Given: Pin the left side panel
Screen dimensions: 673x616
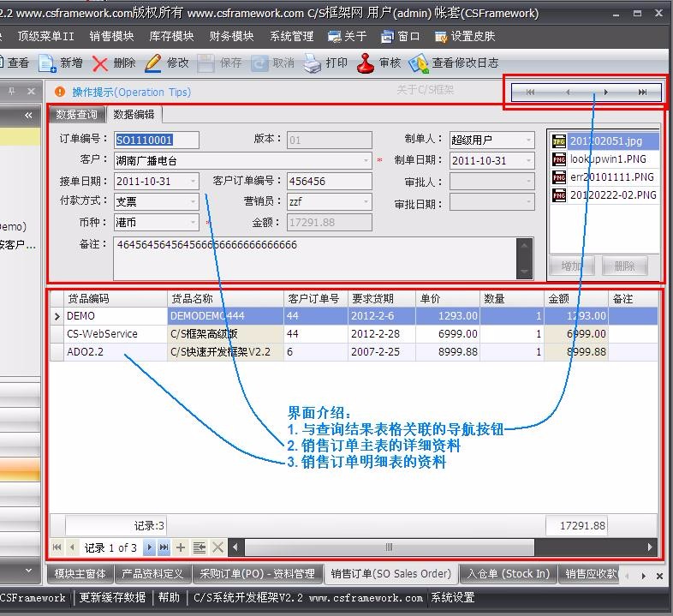Looking at the screenshot, I should (x=12, y=91).
